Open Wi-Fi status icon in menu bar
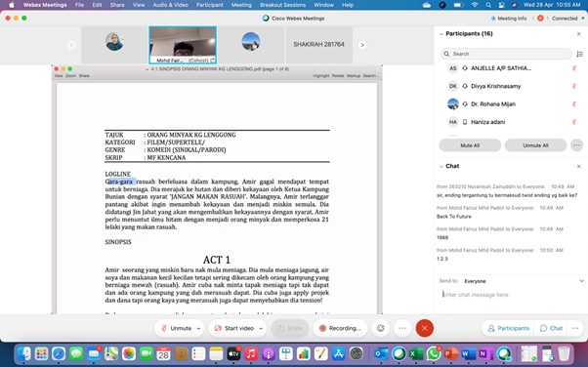The width and height of the screenshot is (588, 367). click(x=475, y=5)
